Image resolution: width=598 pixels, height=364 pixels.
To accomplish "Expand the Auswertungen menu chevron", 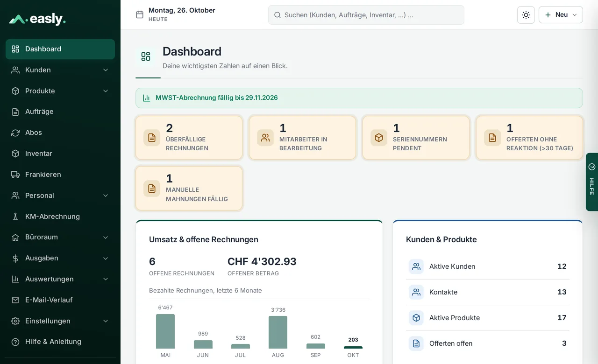I will point(106,279).
